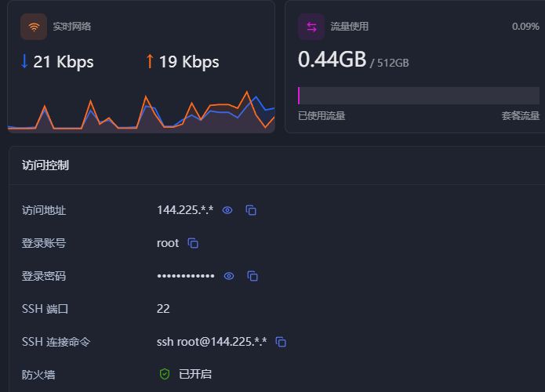
Task: Click the 已使用流量 label
Action: click(322, 116)
